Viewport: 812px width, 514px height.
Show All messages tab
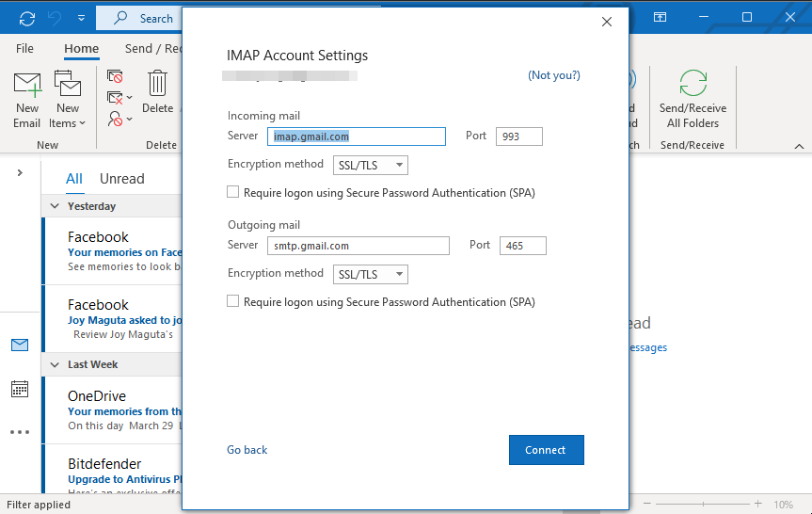[74, 179]
